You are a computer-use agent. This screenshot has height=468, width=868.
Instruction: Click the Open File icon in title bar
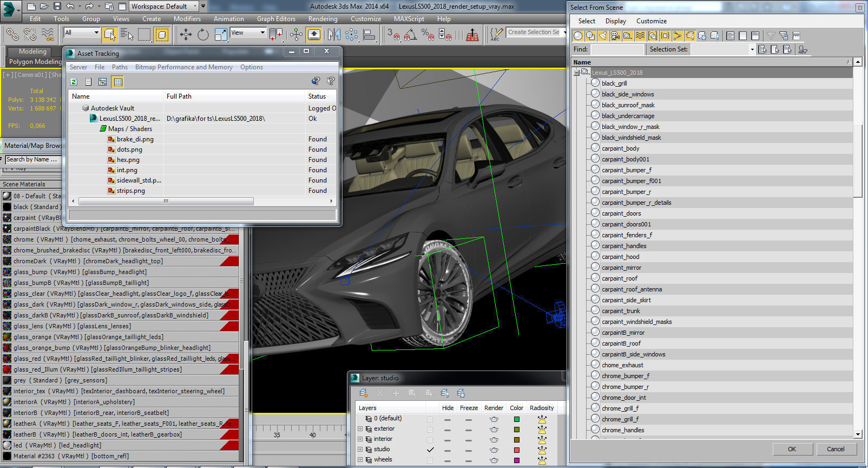pos(44,6)
